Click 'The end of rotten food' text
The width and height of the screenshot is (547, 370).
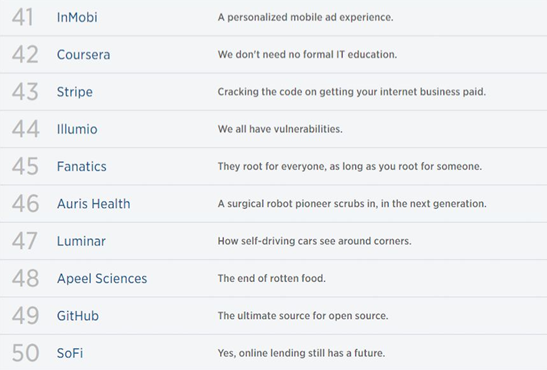[271, 278]
